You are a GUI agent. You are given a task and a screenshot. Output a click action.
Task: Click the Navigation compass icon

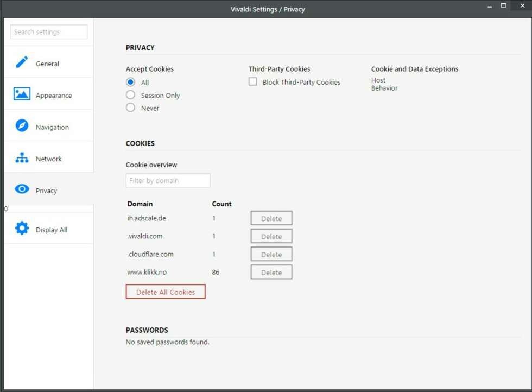[22, 125]
